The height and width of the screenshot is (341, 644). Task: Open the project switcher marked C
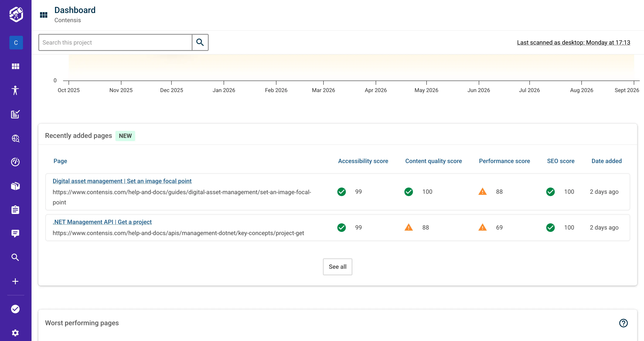click(16, 43)
